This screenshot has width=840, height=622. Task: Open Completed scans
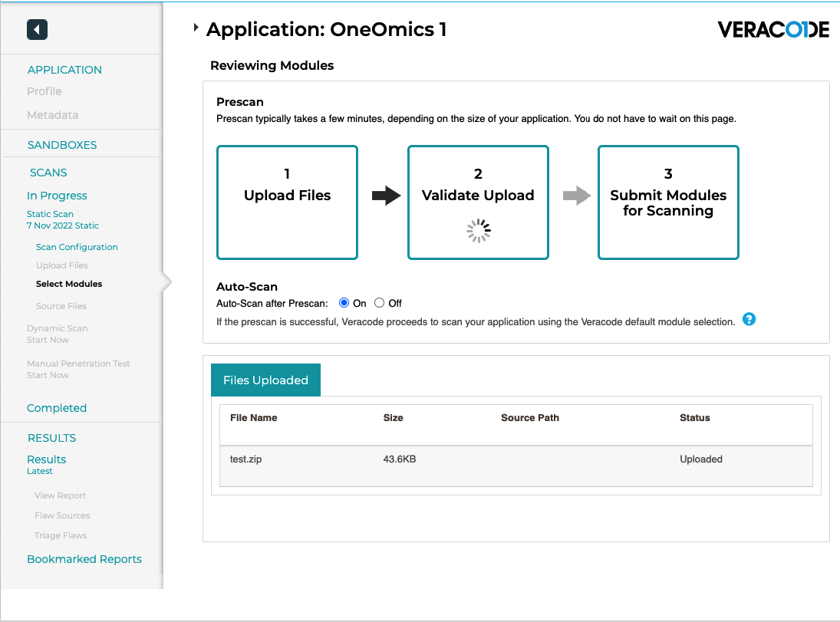(57, 407)
